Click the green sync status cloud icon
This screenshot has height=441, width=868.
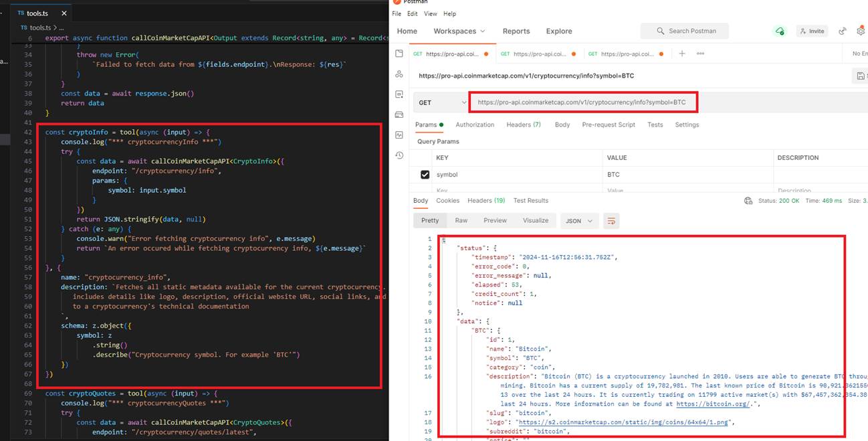[x=780, y=31]
